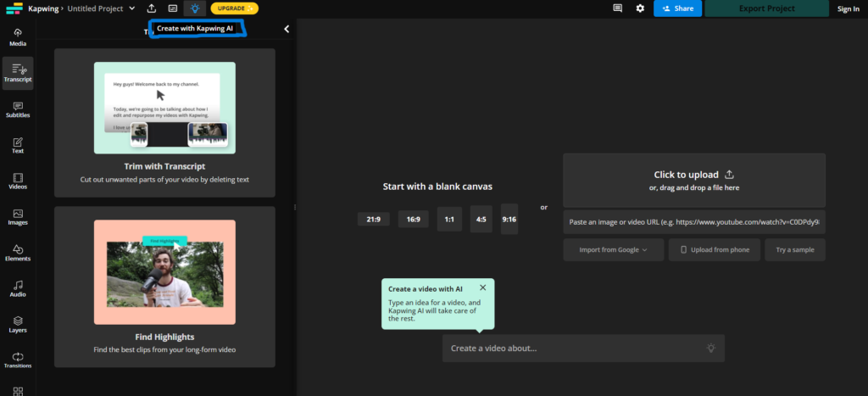868x396 pixels.
Task: Open the Transitions sidebar panel
Action: tap(18, 360)
